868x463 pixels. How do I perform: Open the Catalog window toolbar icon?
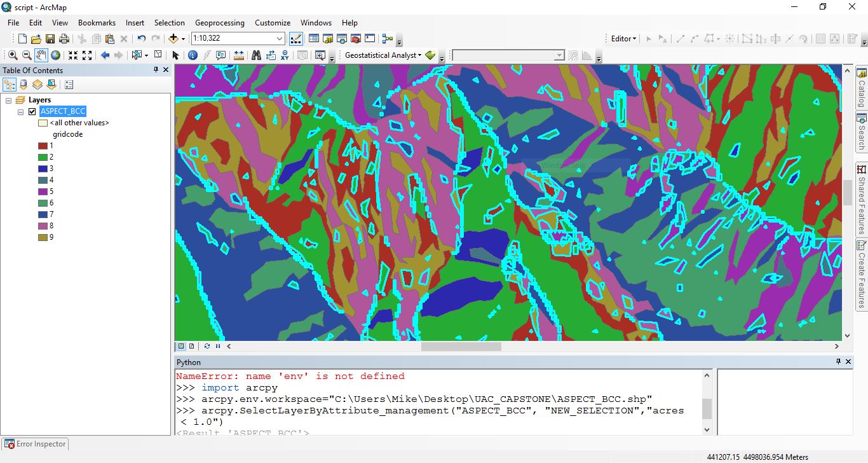point(328,39)
